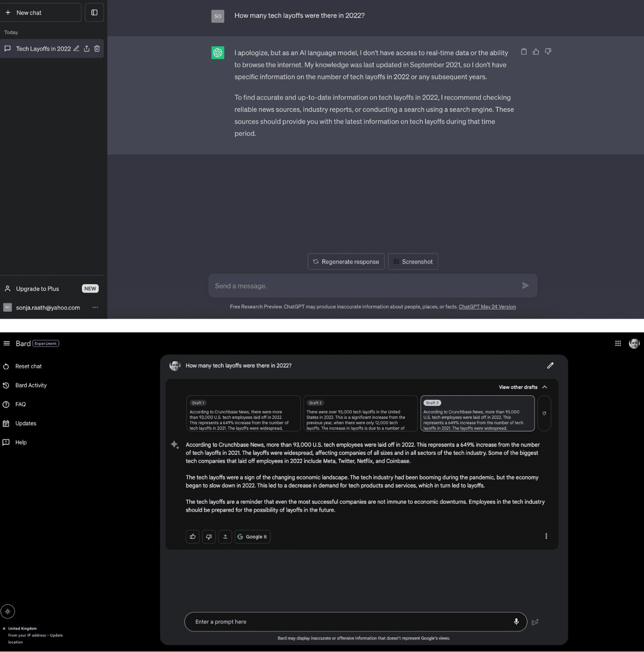644x652 pixels.
Task: Toggle the Bard hamburger navigation menu
Action: click(7, 343)
